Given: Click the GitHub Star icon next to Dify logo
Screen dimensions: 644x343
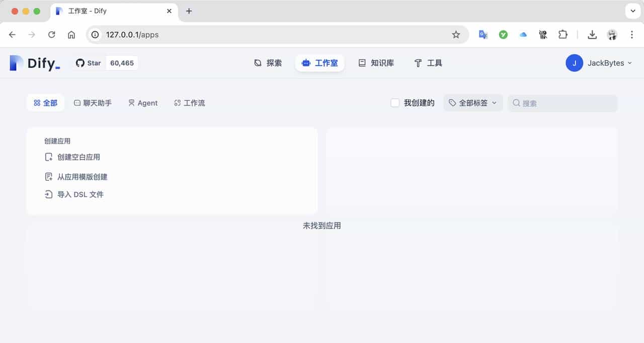Looking at the screenshot, I should (80, 62).
